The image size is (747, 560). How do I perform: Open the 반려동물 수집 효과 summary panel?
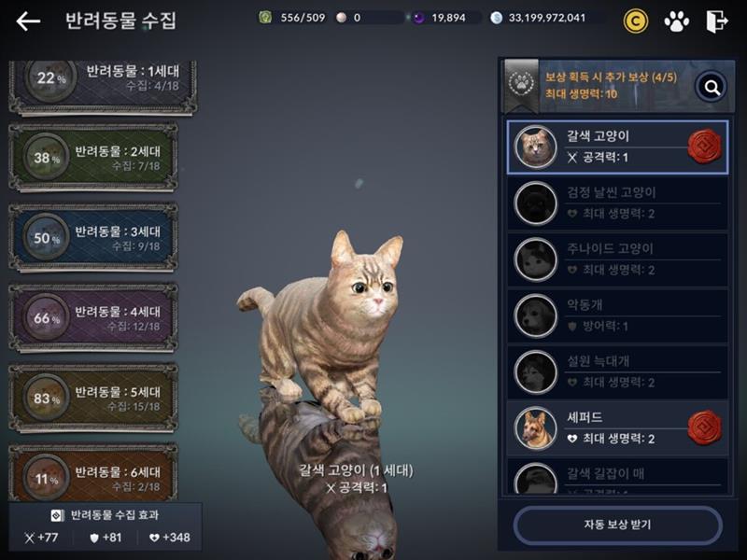pyautogui.click(x=106, y=526)
